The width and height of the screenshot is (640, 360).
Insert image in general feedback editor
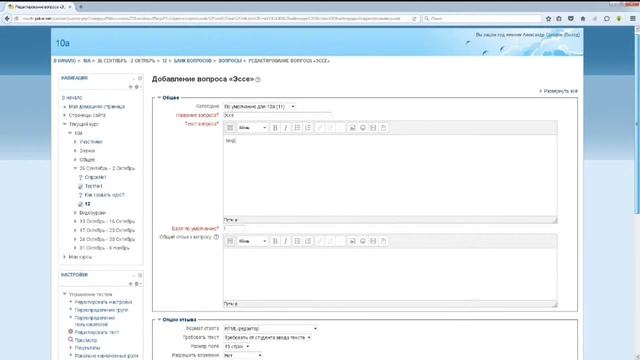pyautogui.click(x=352, y=241)
